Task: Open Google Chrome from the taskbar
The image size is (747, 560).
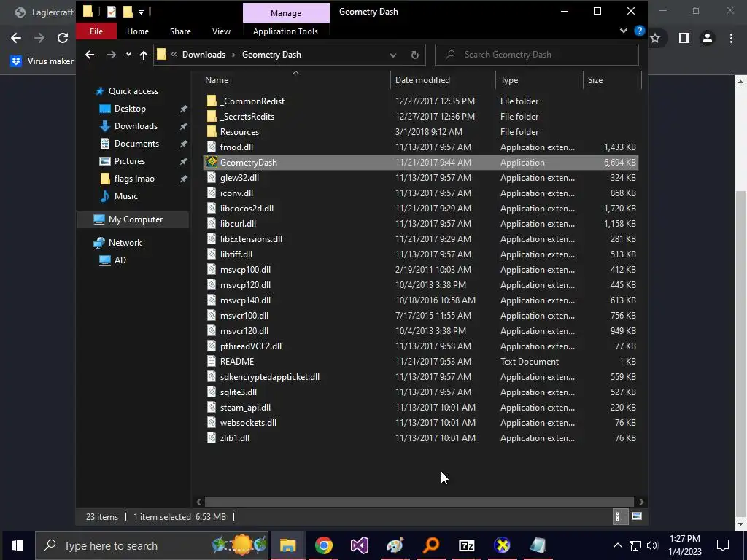Action: pos(323,545)
